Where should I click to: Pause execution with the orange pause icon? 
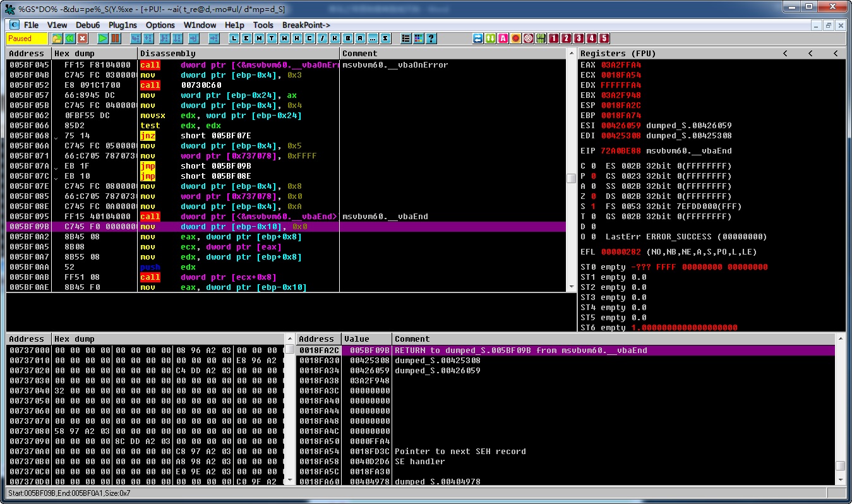115,39
